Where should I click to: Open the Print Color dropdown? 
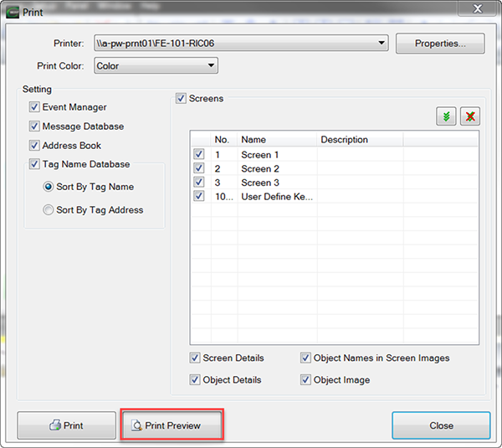(211, 65)
